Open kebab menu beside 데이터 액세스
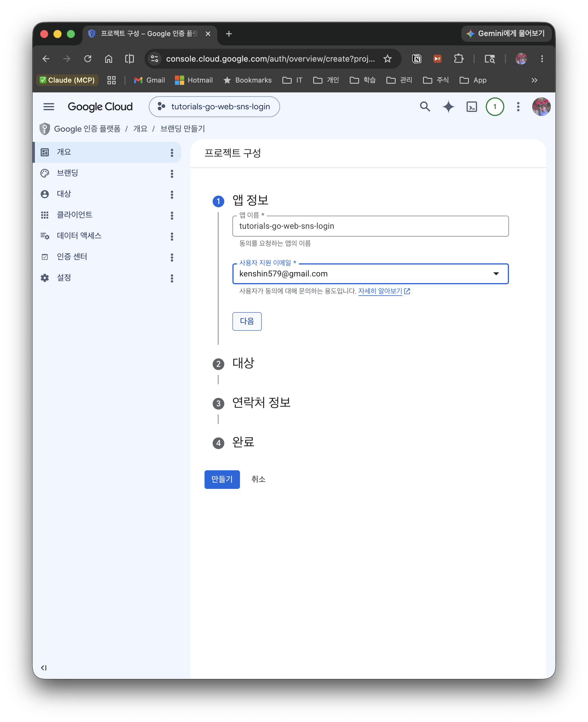 pos(172,237)
